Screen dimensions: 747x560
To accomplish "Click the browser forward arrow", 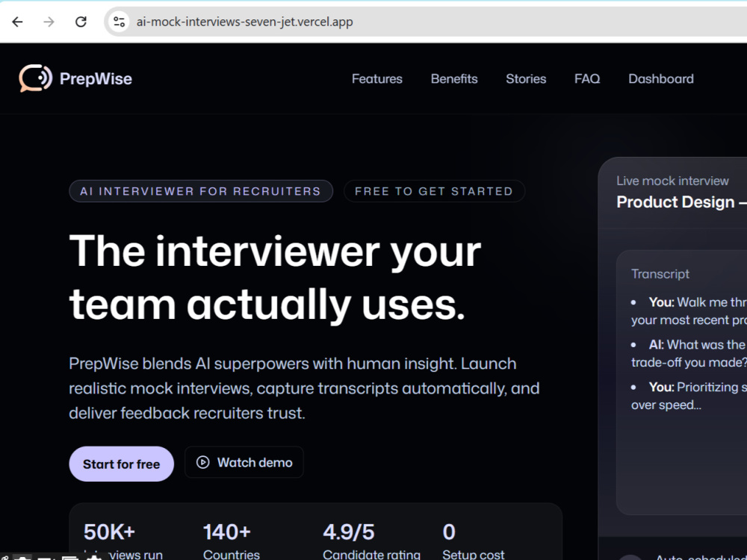I will [49, 22].
